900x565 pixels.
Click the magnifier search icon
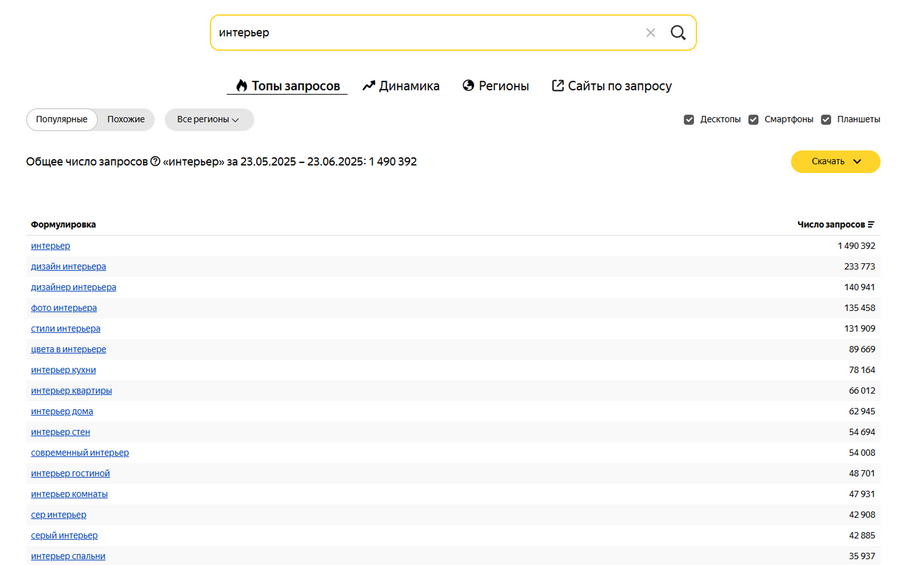pyautogui.click(x=678, y=33)
